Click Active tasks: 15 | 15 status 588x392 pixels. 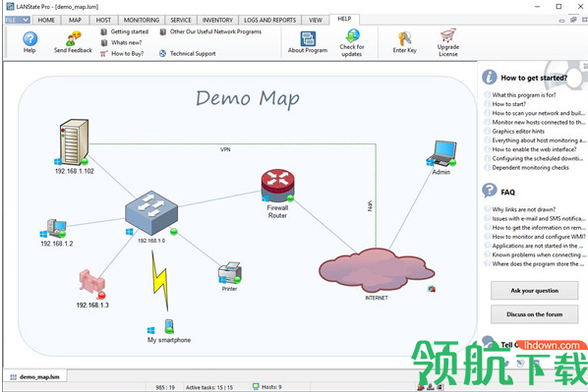pyautogui.click(x=209, y=387)
